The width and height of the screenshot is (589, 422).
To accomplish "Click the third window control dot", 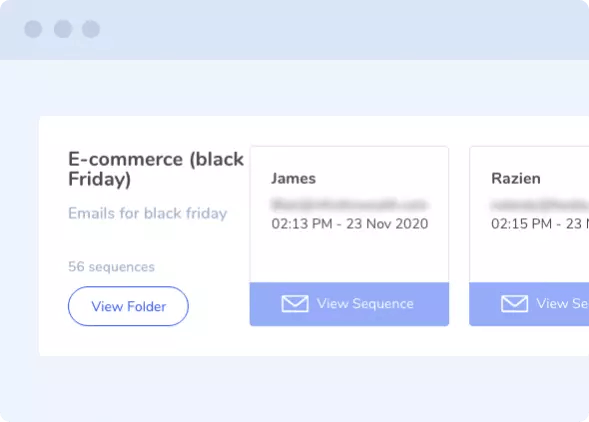I will [91, 29].
